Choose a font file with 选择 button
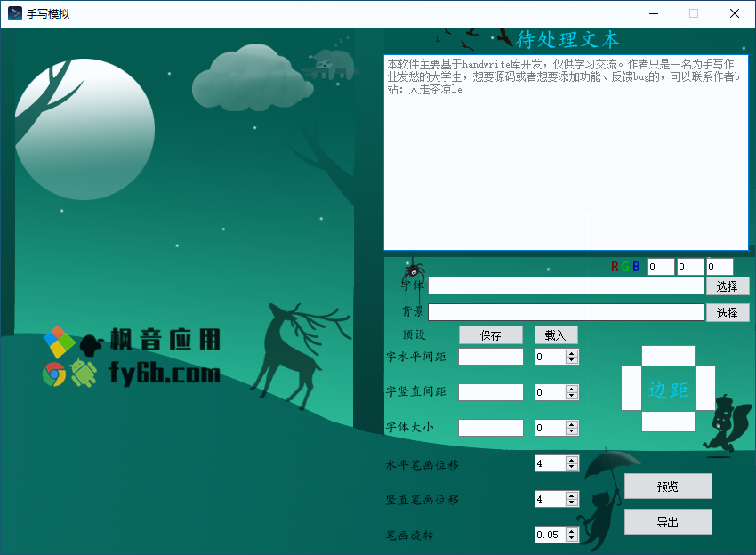756x555 pixels. click(728, 286)
